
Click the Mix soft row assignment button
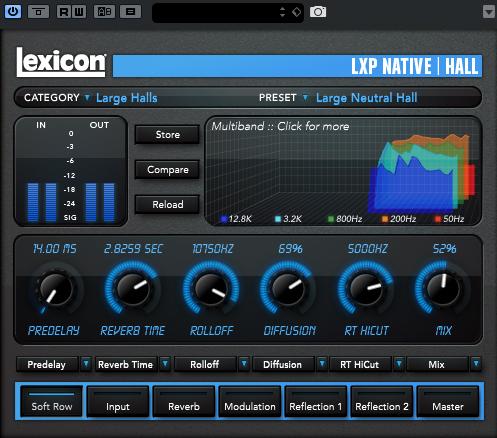437,364
